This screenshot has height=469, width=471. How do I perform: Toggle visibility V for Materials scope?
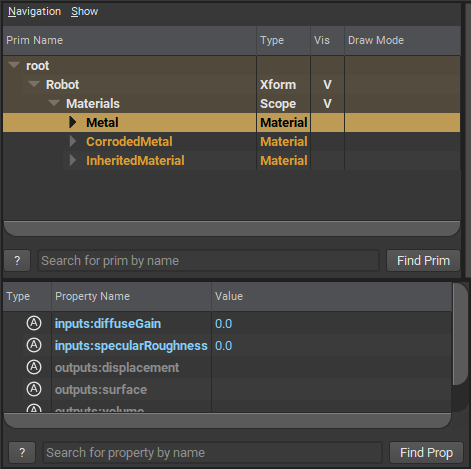[327, 104]
